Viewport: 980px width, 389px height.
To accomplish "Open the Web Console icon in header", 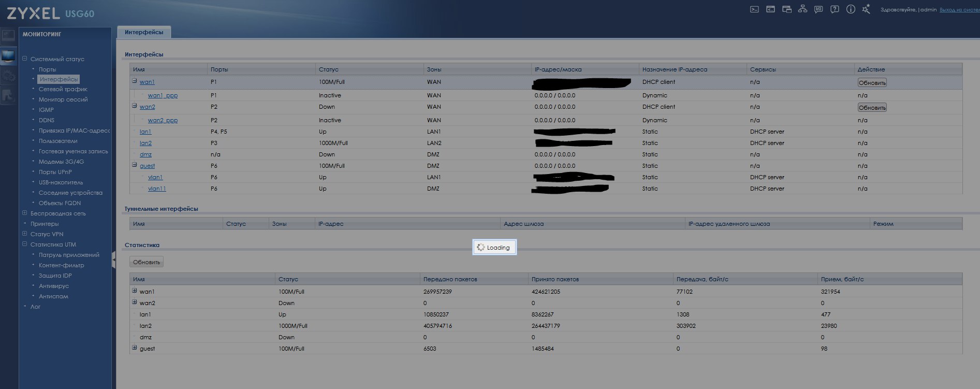I will (x=755, y=9).
